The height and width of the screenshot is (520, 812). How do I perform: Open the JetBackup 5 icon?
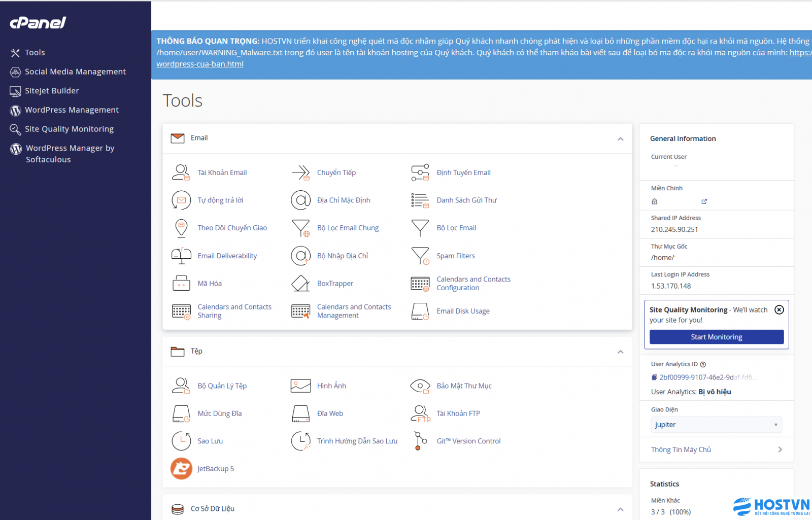click(x=181, y=468)
